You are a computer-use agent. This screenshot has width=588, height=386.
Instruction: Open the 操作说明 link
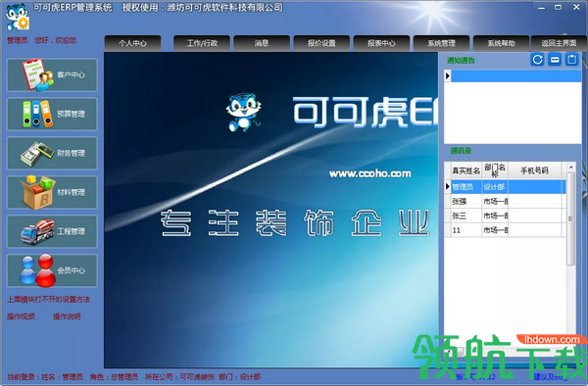[x=67, y=316]
